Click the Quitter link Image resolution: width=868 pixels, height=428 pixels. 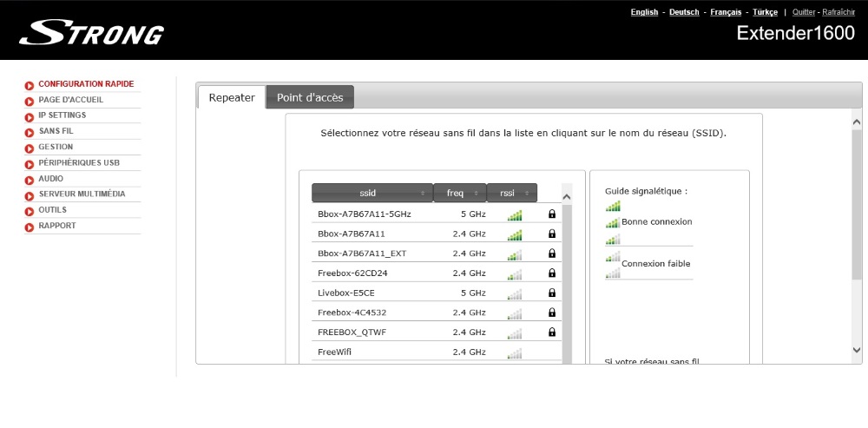point(804,12)
